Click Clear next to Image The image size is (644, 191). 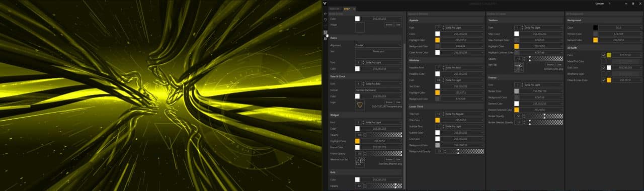tap(398, 24)
